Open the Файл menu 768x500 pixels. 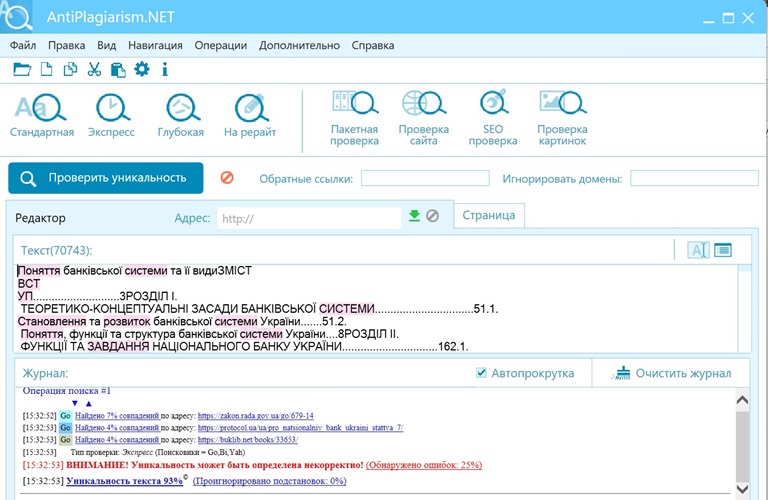click(x=23, y=46)
